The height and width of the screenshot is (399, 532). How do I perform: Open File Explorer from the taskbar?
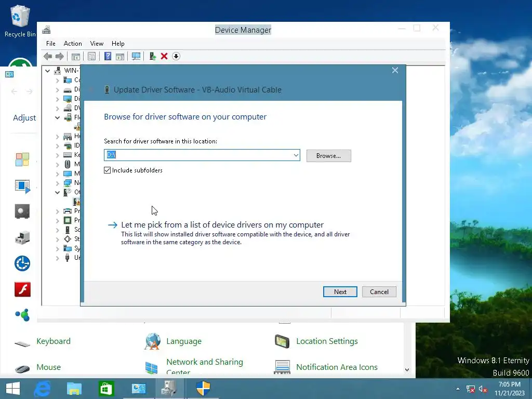tap(74, 389)
